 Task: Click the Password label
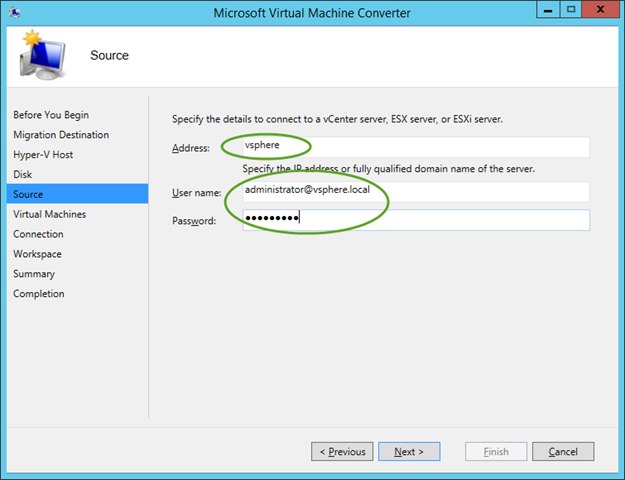click(194, 220)
